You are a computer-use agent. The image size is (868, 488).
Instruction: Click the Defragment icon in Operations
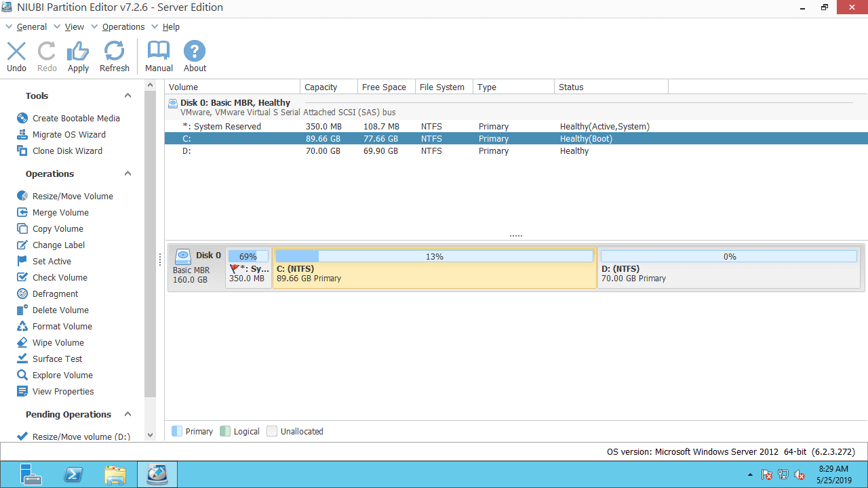coord(22,293)
